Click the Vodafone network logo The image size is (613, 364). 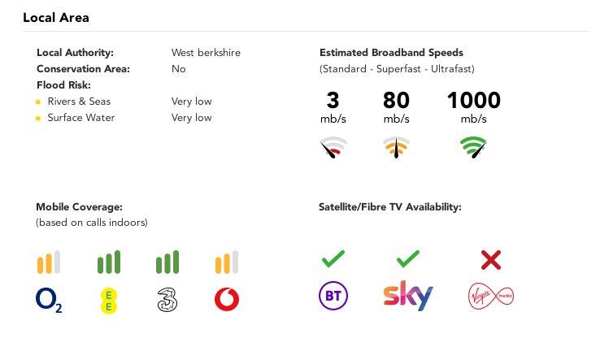(226, 300)
